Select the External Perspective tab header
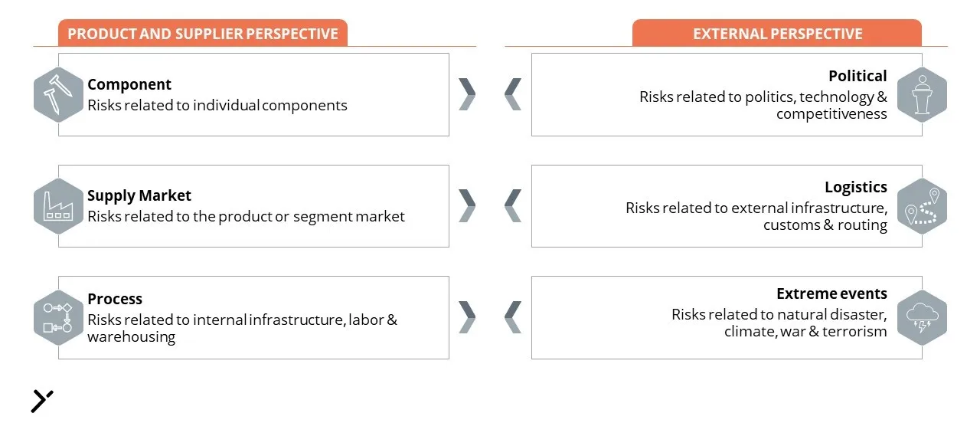Viewport: 980px width, 423px height. [777, 34]
